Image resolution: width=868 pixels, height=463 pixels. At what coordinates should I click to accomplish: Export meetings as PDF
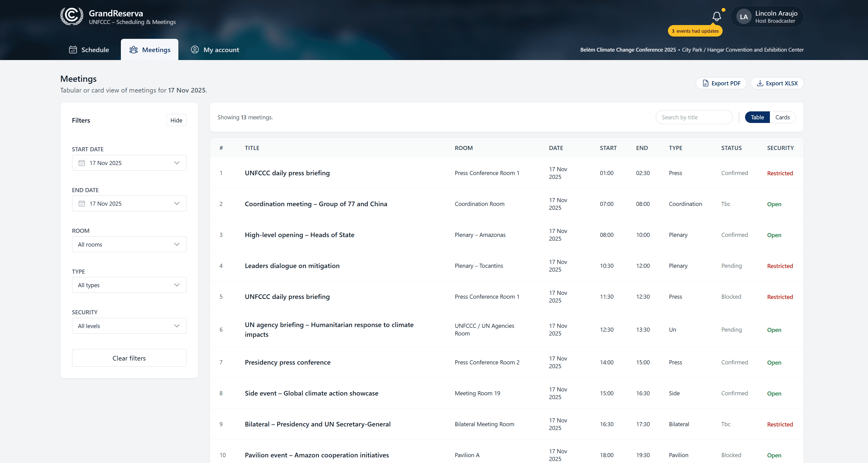[721, 83]
